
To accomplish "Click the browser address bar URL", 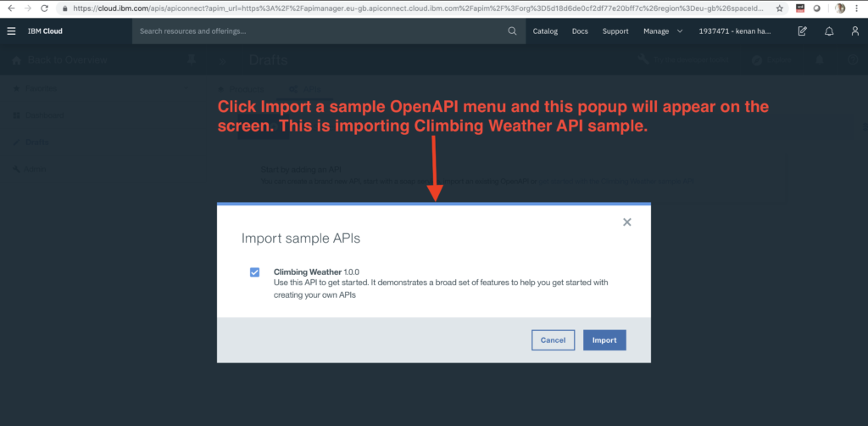I will [x=420, y=8].
